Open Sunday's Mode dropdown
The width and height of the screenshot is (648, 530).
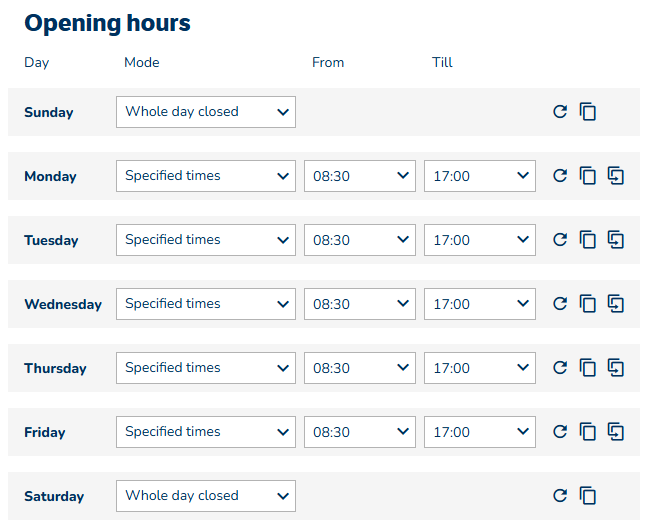pos(206,112)
